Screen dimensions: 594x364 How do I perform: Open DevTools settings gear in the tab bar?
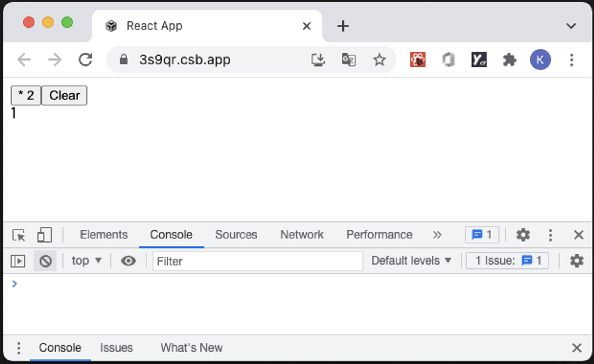tap(523, 235)
